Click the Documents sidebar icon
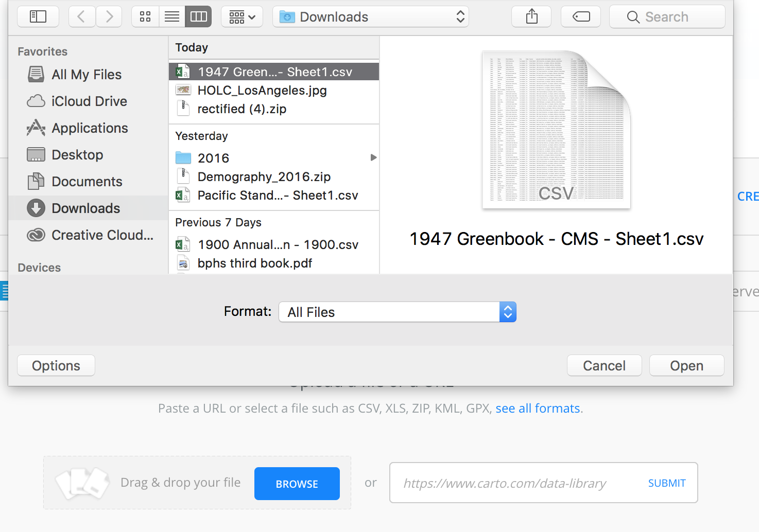The width and height of the screenshot is (759, 532). [36, 181]
